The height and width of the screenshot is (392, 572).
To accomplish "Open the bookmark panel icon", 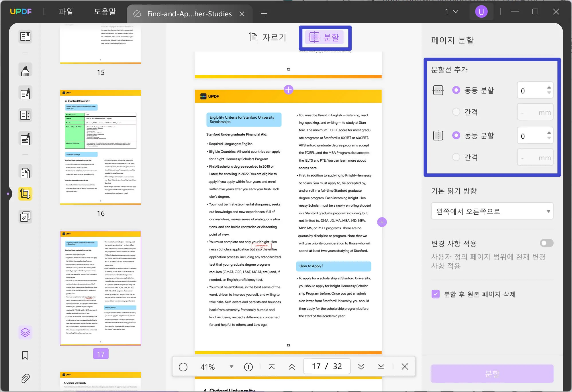I will 25,355.
